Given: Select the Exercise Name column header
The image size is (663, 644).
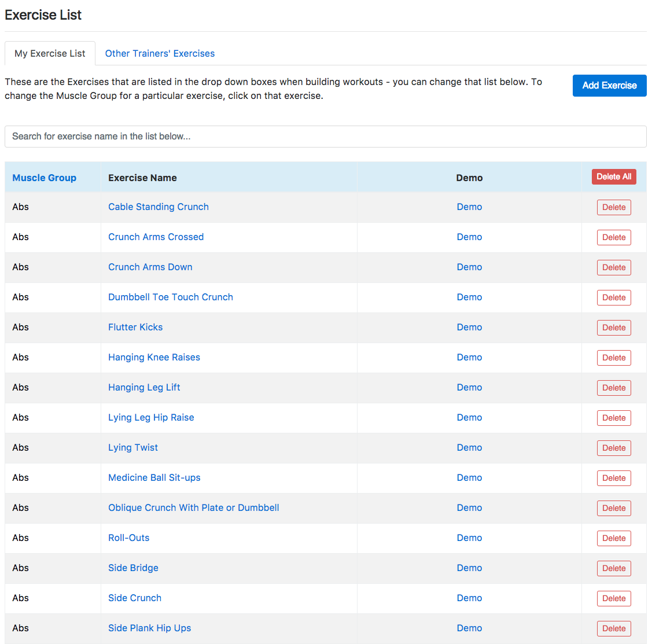Looking at the screenshot, I should 142,178.
